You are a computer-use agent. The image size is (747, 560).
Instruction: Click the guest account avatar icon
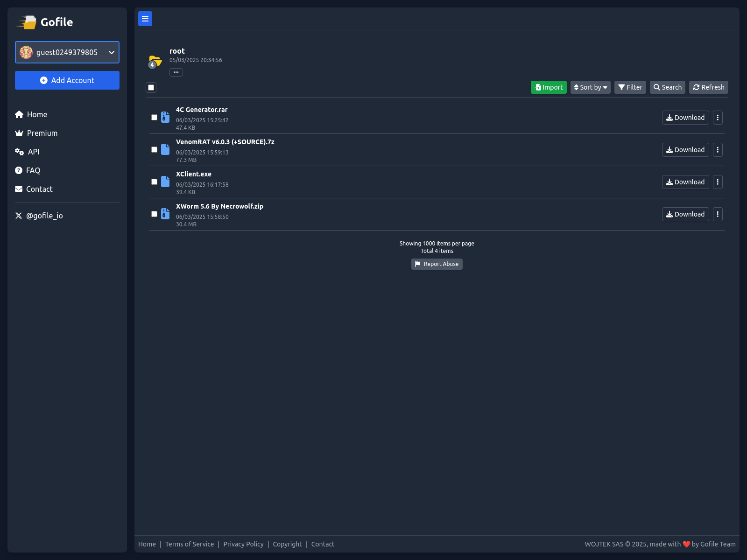coord(26,52)
